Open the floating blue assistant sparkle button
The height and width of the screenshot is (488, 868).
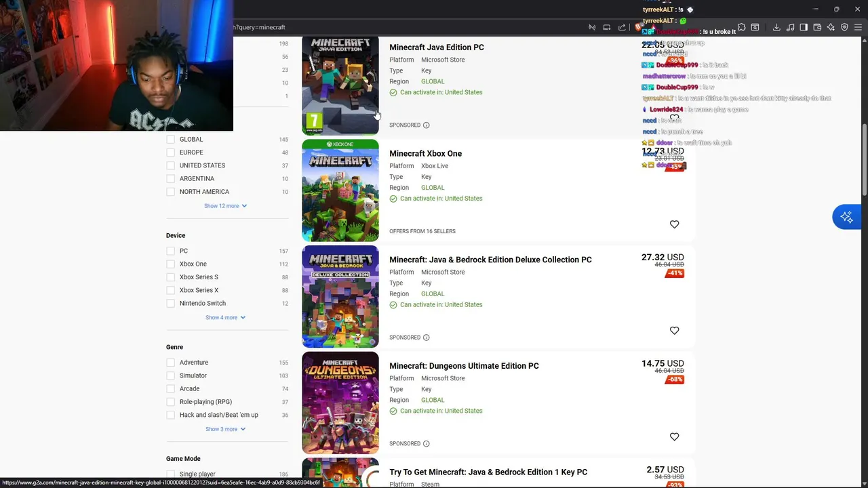pyautogui.click(x=846, y=217)
